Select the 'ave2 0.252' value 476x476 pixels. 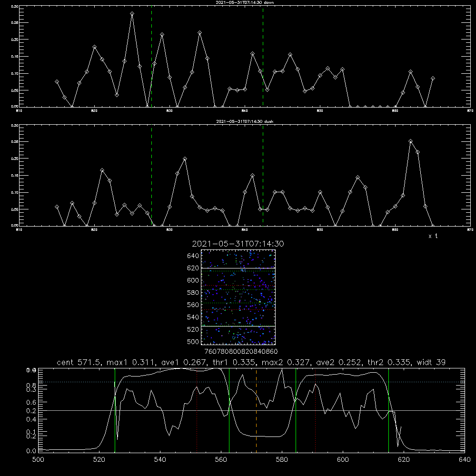pyautogui.click(x=338, y=362)
